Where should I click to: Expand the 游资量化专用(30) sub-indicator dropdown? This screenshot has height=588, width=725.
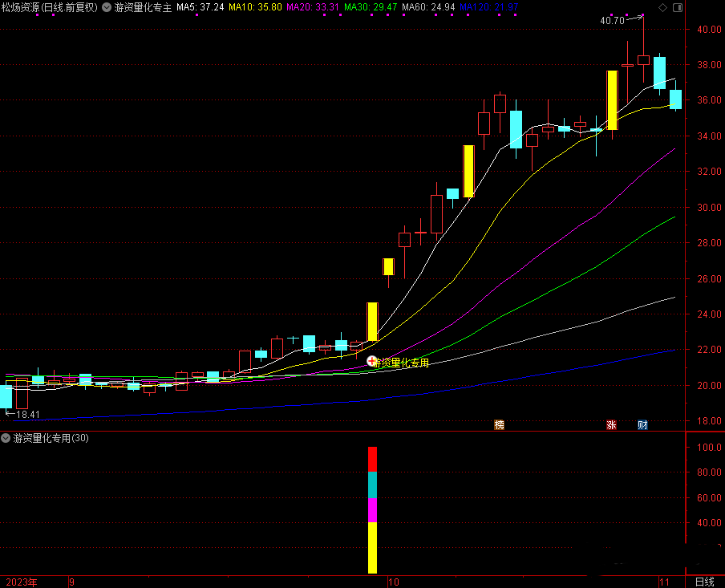pos(6,439)
